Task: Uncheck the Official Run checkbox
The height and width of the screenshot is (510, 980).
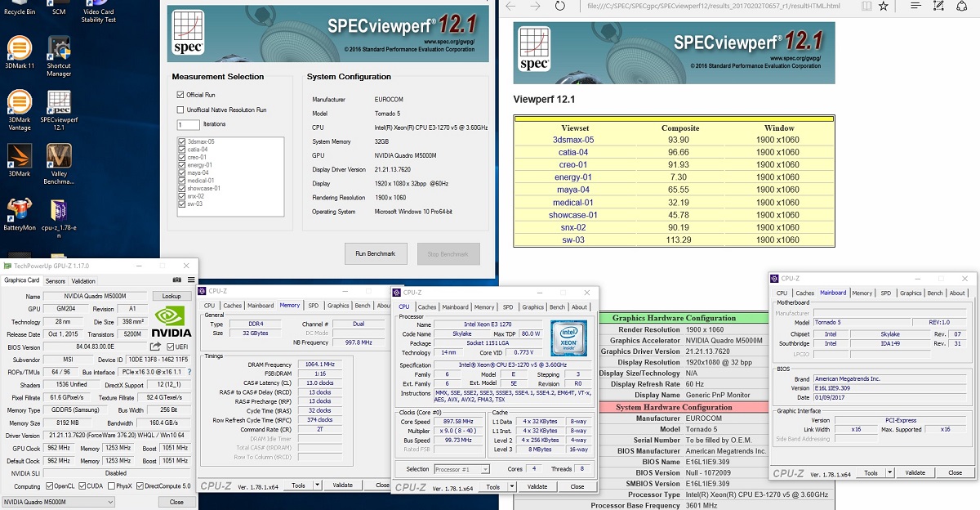Action: (180, 95)
